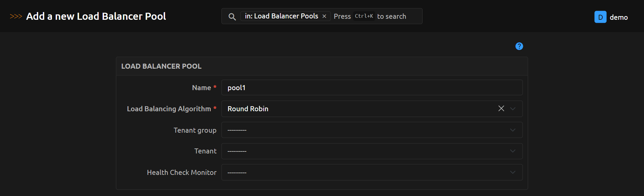Click the Health Check Monitor label
Viewport: 644px width, 196px height.
point(181,173)
